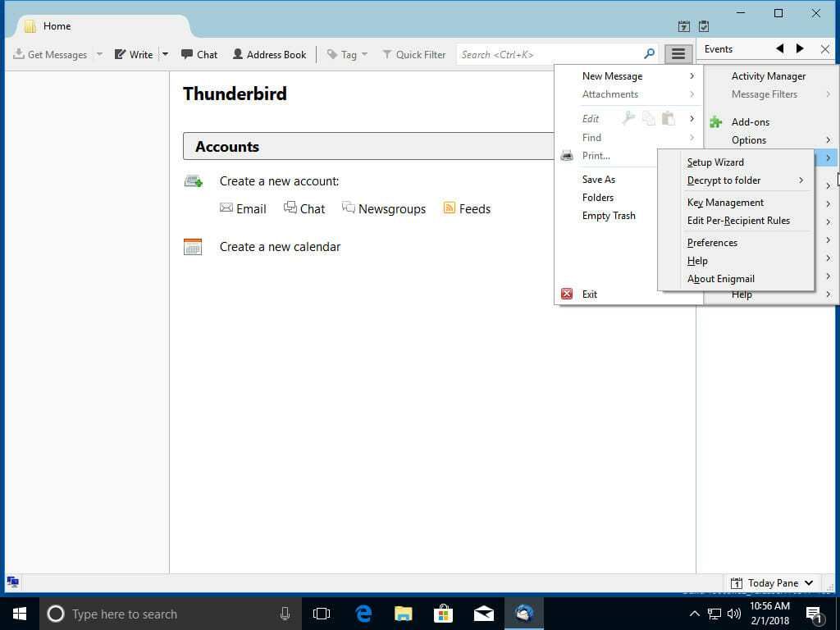Viewport: 840px width, 630px height.
Task: Go to next day in Events pane
Action: pos(800,49)
